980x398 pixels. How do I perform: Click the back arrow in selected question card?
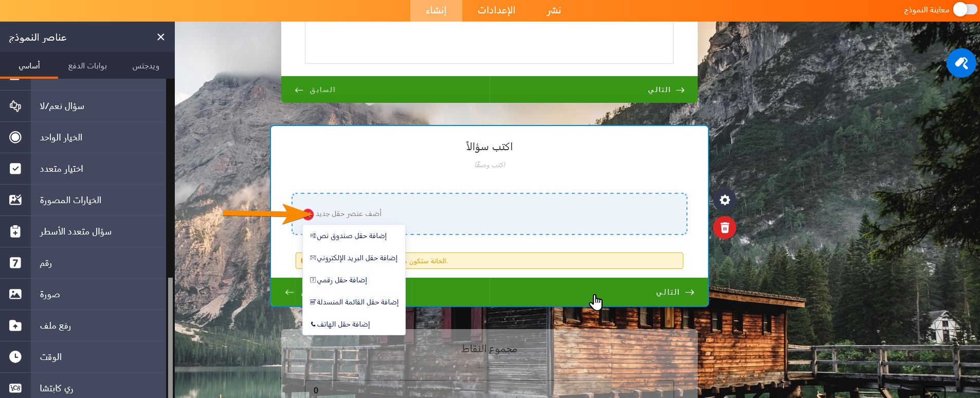point(289,292)
